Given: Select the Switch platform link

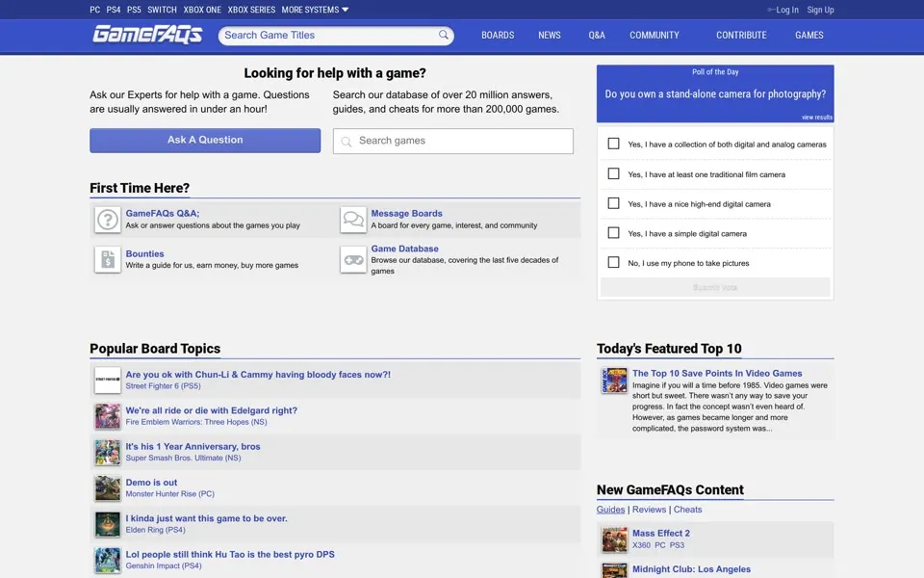Looking at the screenshot, I should point(162,10).
